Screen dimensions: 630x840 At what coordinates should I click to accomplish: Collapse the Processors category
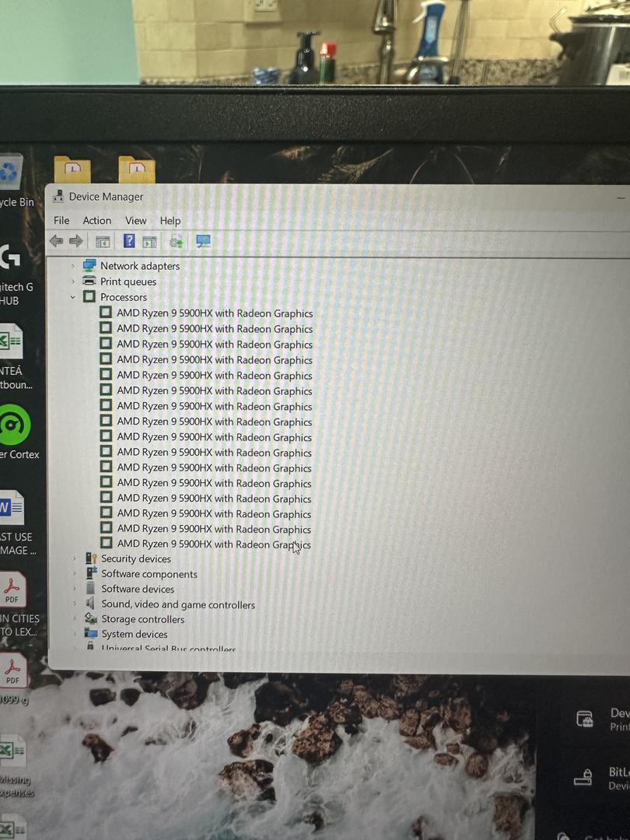coord(73,297)
